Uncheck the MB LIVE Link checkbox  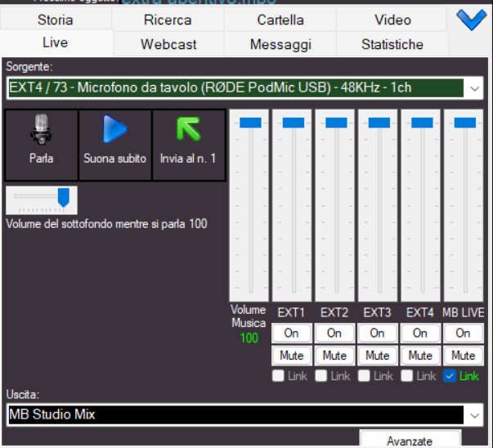point(450,376)
